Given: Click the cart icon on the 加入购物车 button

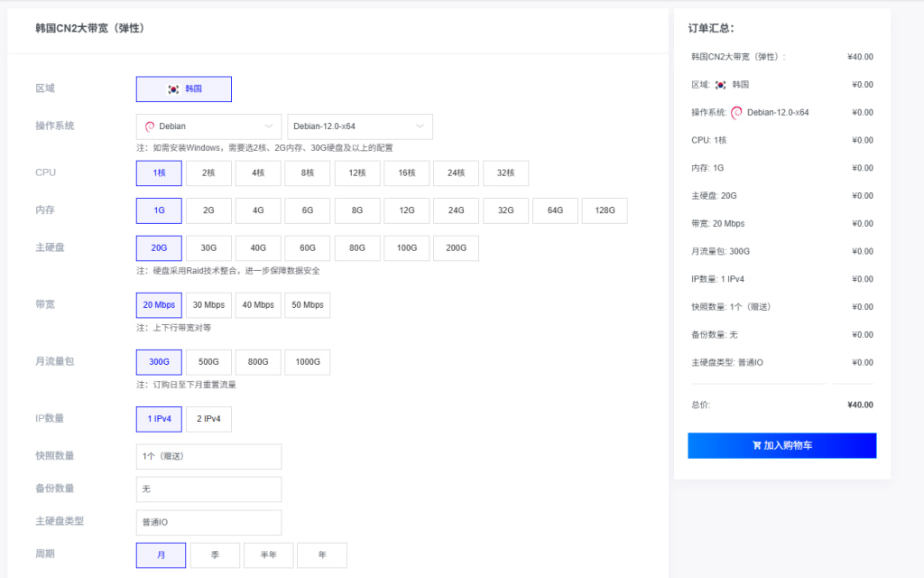Looking at the screenshot, I should click(758, 445).
